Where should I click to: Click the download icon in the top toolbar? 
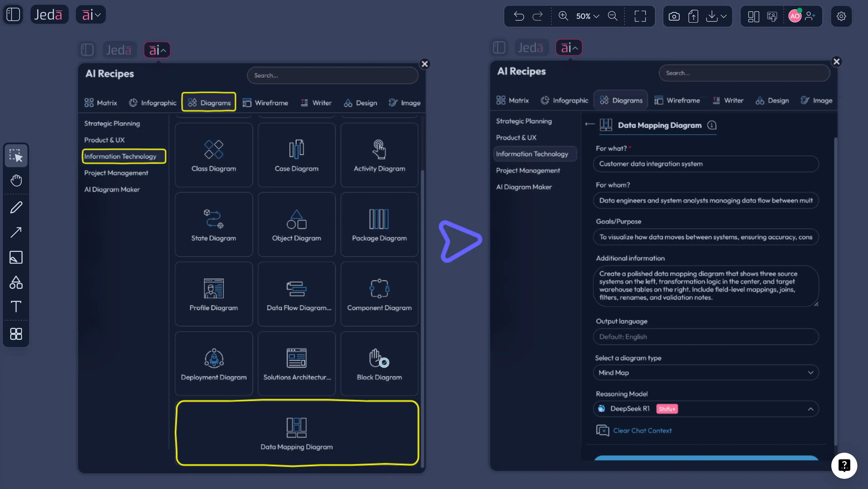(712, 16)
